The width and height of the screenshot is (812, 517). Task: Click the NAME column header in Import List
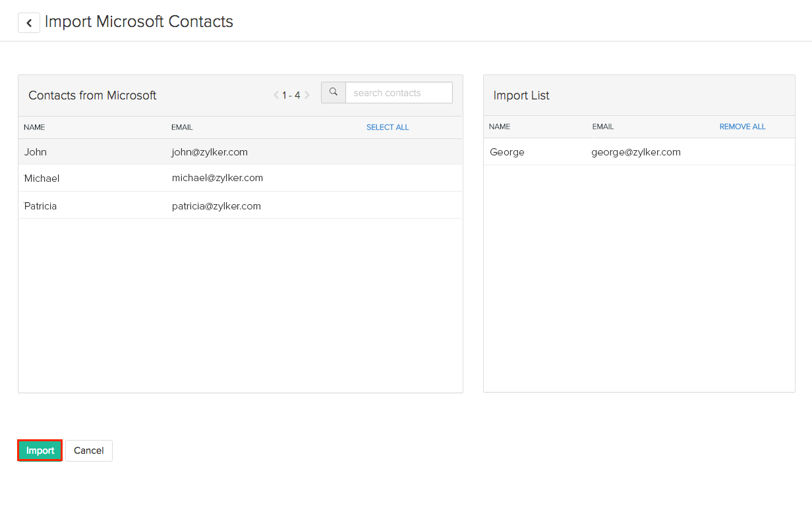click(500, 126)
